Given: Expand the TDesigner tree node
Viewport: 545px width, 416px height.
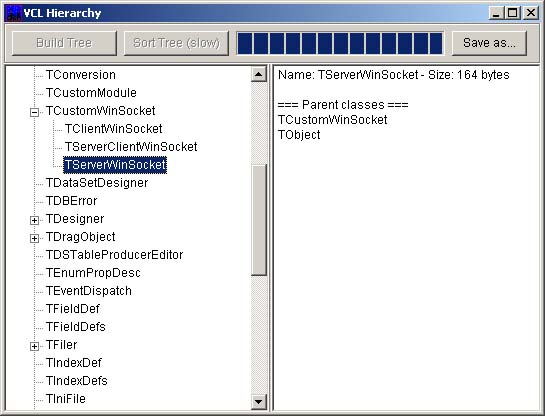Looking at the screenshot, I should point(34,220).
